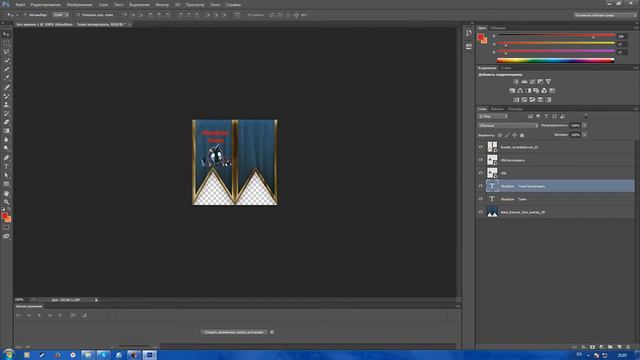Open the Редактирование menu
Screen dimensions: 640x360
click(46, 4)
